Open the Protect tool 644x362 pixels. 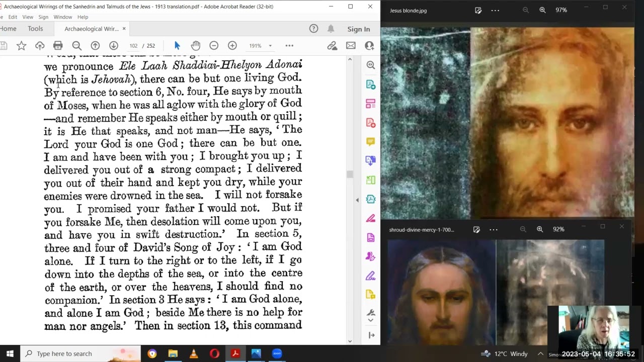tap(371, 237)
